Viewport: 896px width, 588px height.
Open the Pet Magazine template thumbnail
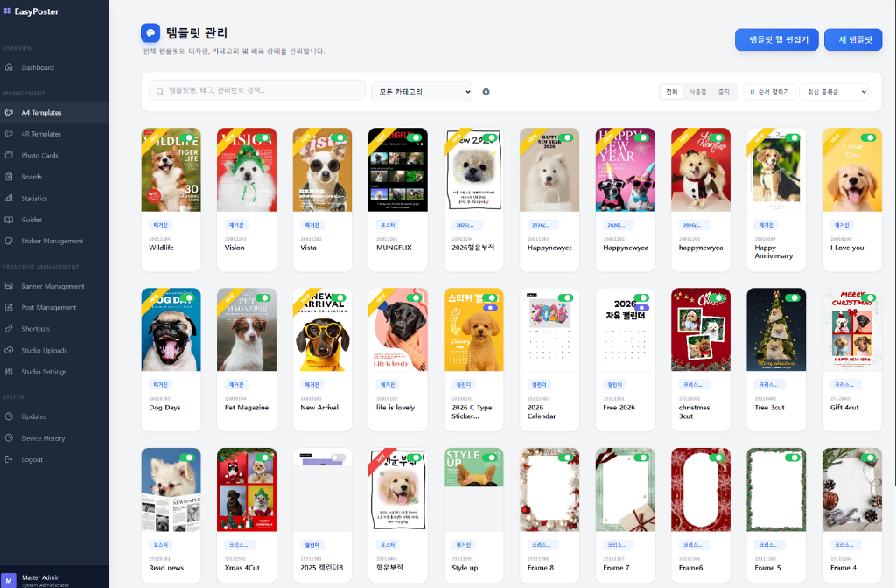(x=247, y=330)
